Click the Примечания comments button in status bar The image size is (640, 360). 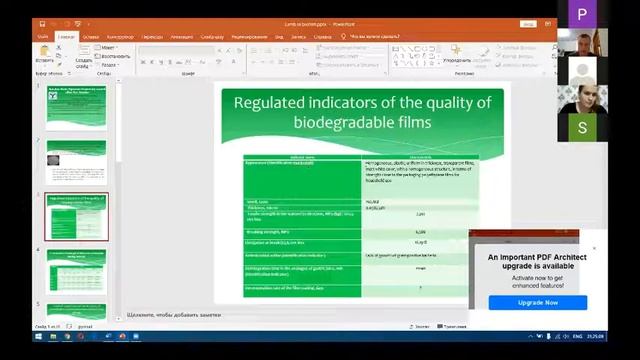coord(452,327)
